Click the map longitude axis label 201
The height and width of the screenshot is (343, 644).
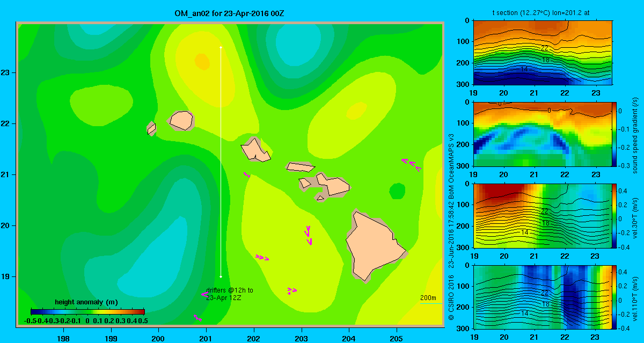pyautogui.click(x=206, y=338)
